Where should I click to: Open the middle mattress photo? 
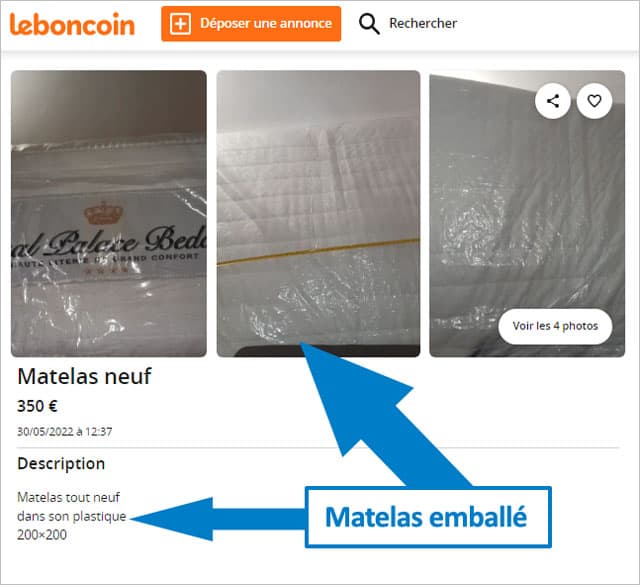tap(318, 214)
